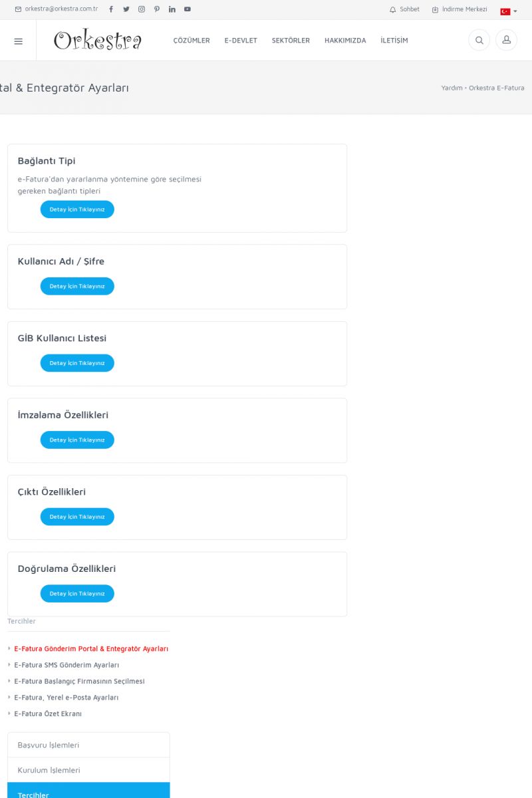Open the hamburger menu icon
The width and height of the screenshot is (532, 798).
pyautogui.click(x=18, y=41)
